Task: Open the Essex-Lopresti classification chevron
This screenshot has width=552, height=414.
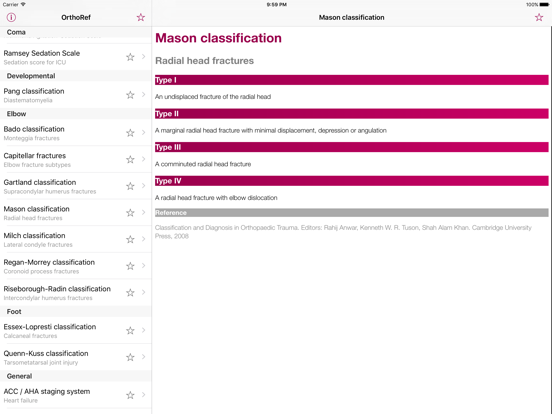Action: click(144, 330)
